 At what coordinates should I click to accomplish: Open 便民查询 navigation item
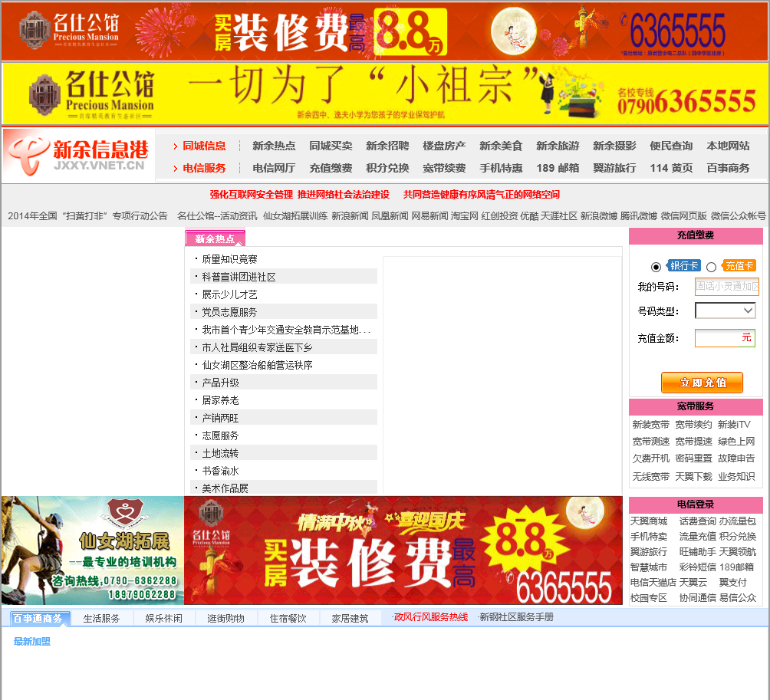tap(671, 146)
